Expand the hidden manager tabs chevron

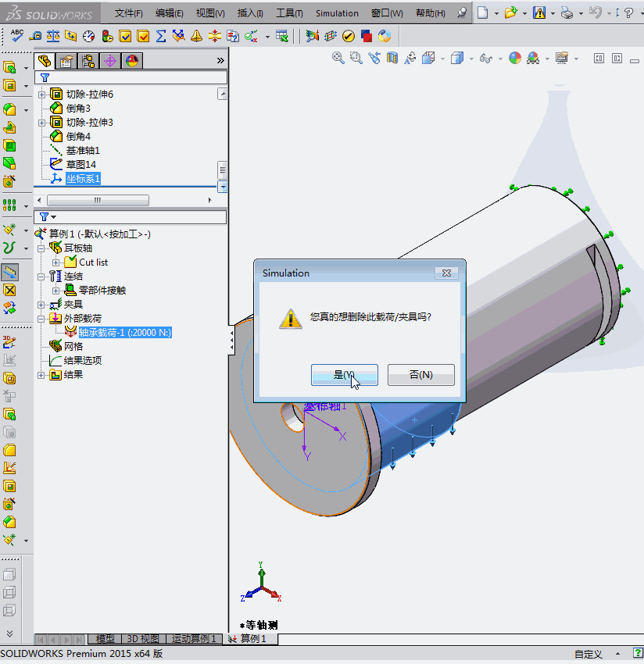coord(220,61)
